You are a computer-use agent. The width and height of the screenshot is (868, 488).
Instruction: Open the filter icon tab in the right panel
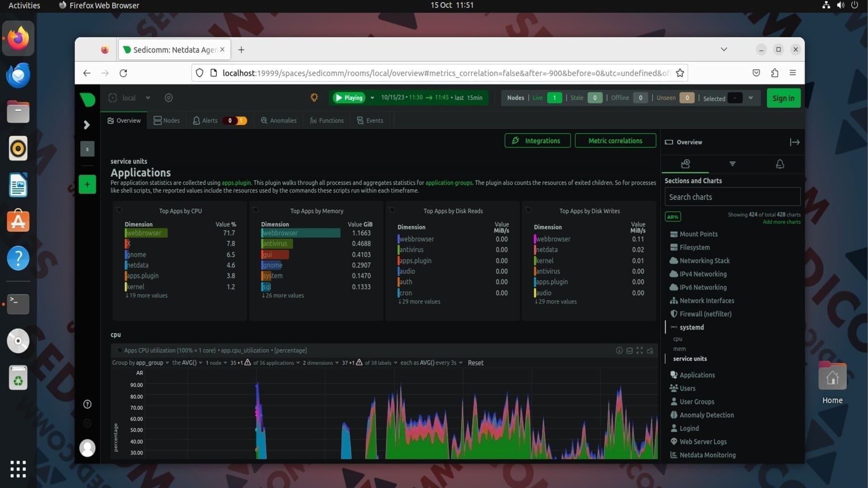(x=732, y=164)
